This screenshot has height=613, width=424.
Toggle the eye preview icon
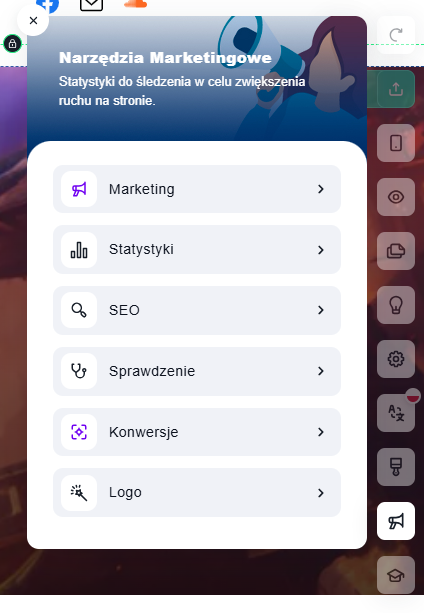pos(396,197)
